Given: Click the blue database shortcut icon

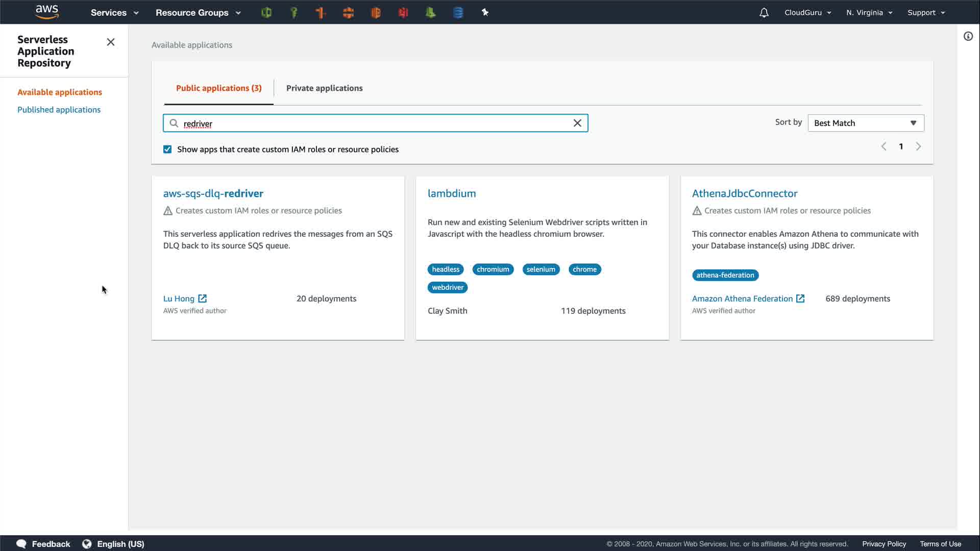Looking at the screenshot, I should coord(458,13).
